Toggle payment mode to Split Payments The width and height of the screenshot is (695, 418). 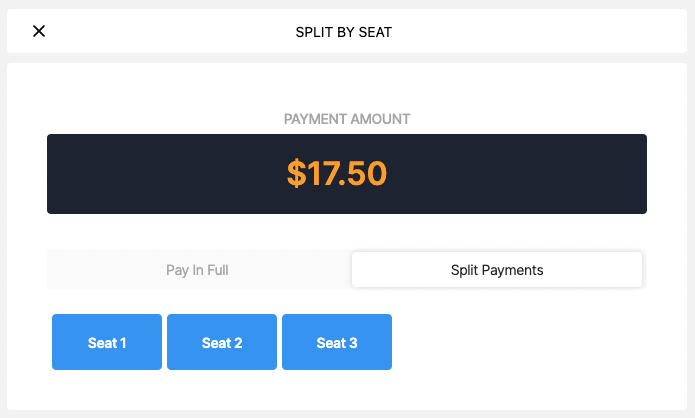[497, 270]
